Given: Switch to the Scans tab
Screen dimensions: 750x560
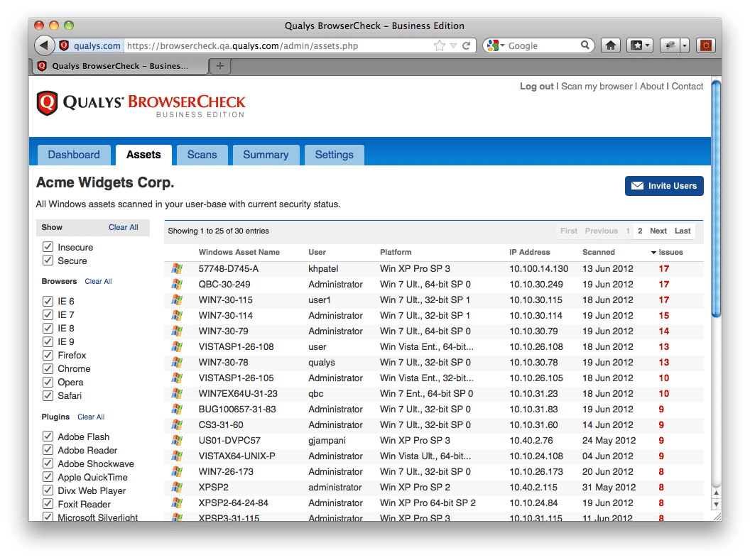Looking at the screenshot, I should (202, 155).
